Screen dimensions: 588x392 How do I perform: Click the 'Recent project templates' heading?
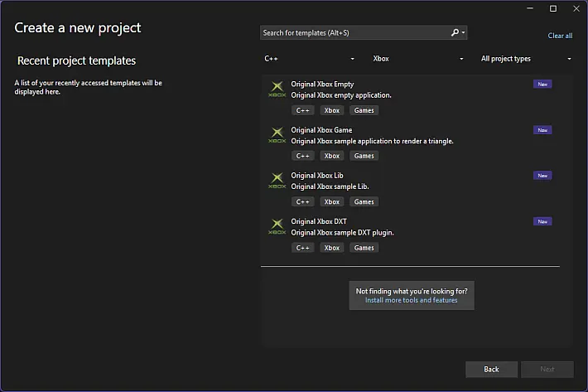(x=76, y=60)
